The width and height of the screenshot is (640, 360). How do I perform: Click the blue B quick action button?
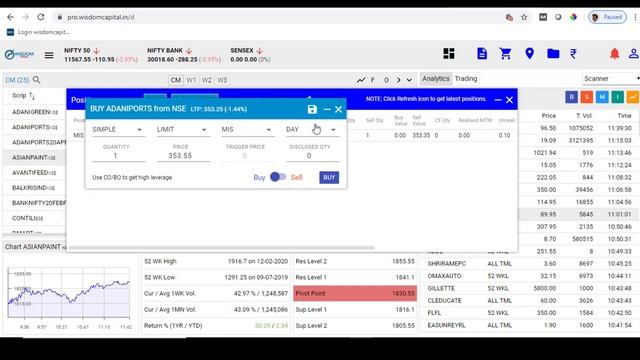coord(571,97)
